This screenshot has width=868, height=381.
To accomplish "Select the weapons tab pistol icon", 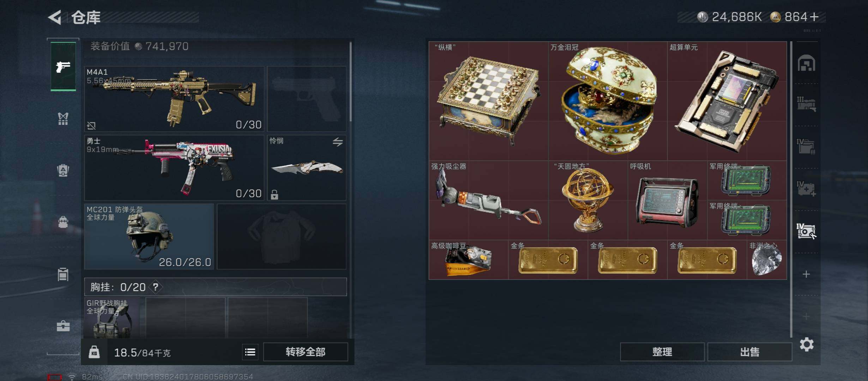I will pyautogui.click(x=63, y=66).
